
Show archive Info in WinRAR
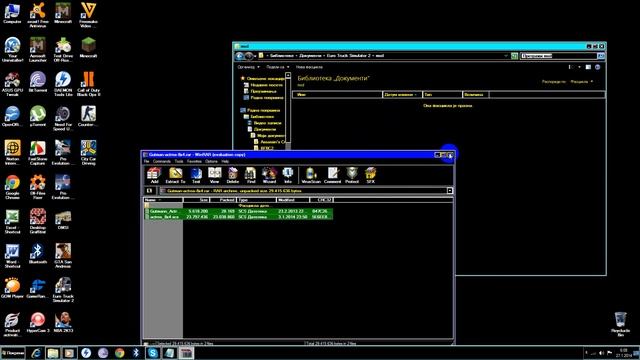288,175
